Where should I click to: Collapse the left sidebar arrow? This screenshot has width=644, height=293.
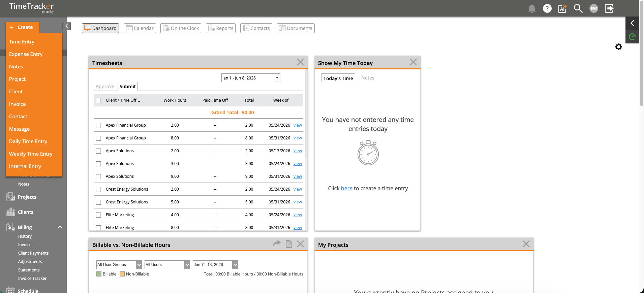tap(67, 26)
